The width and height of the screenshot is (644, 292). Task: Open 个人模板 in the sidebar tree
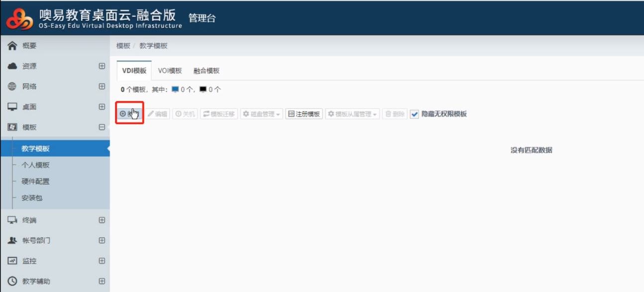(35, 165)
